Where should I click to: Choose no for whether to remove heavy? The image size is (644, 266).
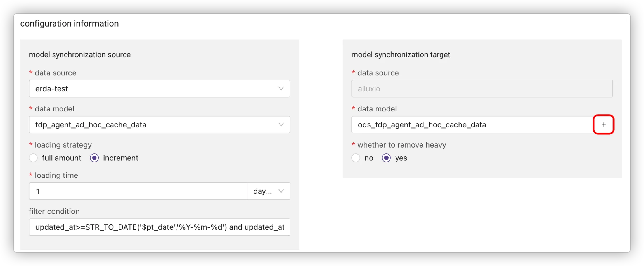coord(356,158)
